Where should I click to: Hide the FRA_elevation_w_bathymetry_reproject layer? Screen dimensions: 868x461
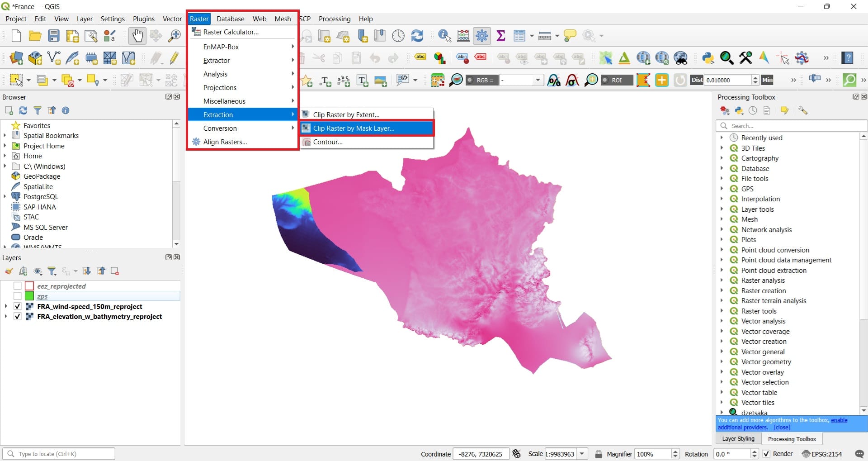click(x=18, y=316)
